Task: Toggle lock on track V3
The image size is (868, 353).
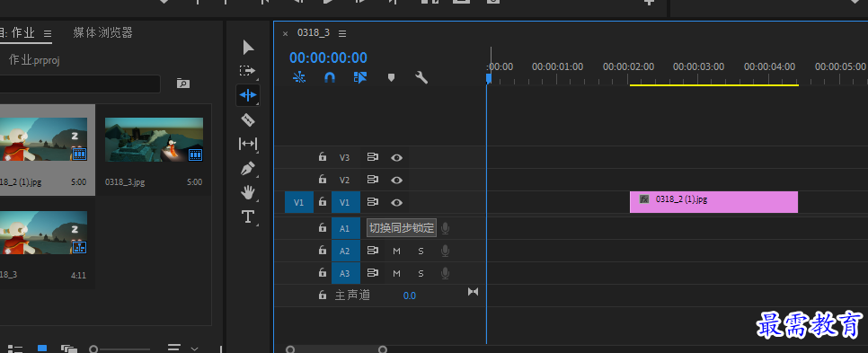Action: [x=323, y=157]
